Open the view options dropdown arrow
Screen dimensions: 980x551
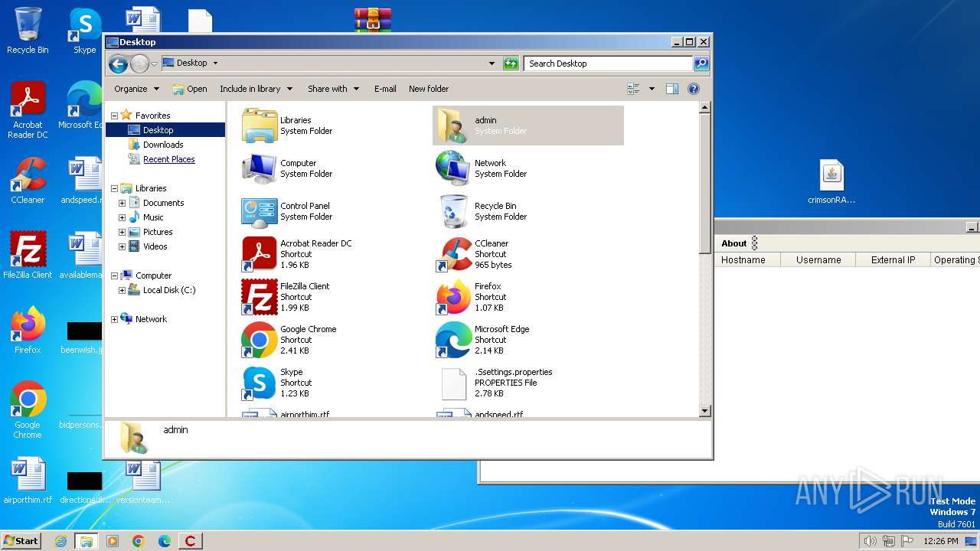[x=652, y=89]
